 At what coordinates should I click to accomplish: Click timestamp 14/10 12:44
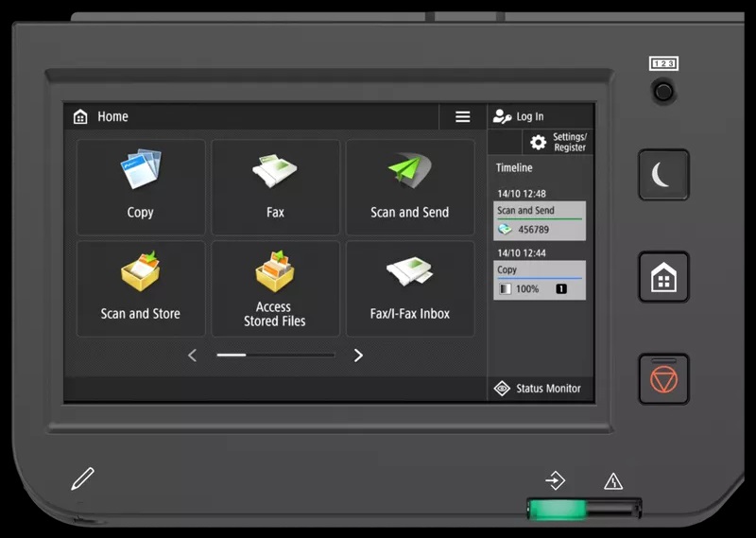click(x=522, y=253)
